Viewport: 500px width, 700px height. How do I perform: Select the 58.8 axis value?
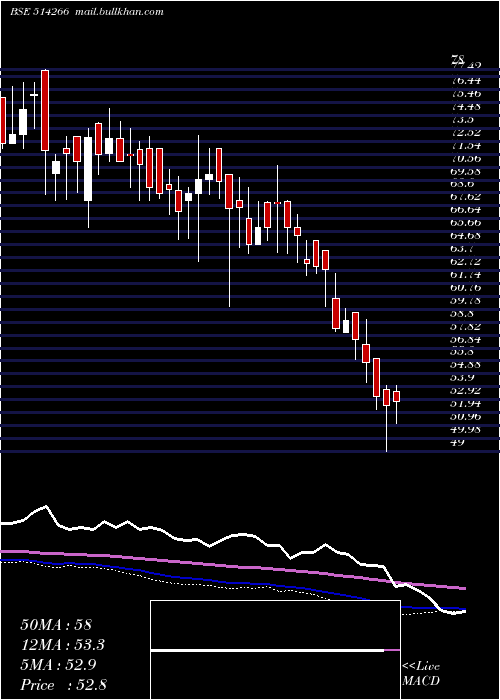click(x=461, y=314)
